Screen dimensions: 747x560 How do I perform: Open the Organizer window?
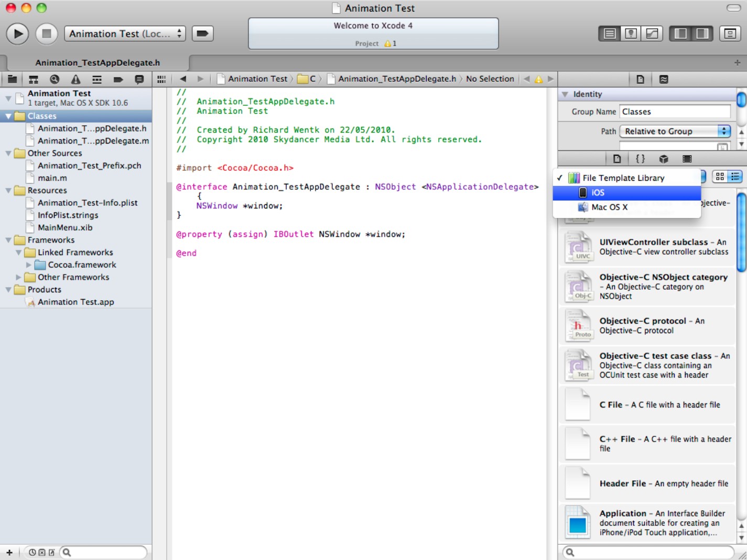tap(730, 34)
